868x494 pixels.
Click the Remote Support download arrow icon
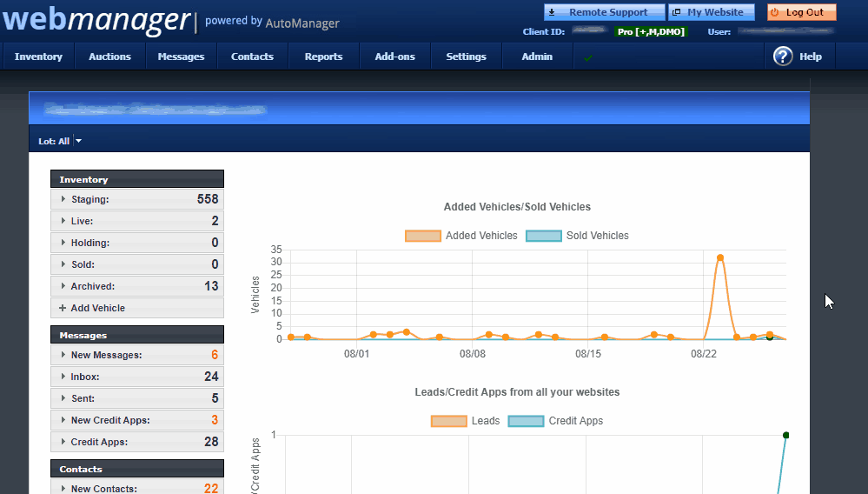click(x=552, y=12)
